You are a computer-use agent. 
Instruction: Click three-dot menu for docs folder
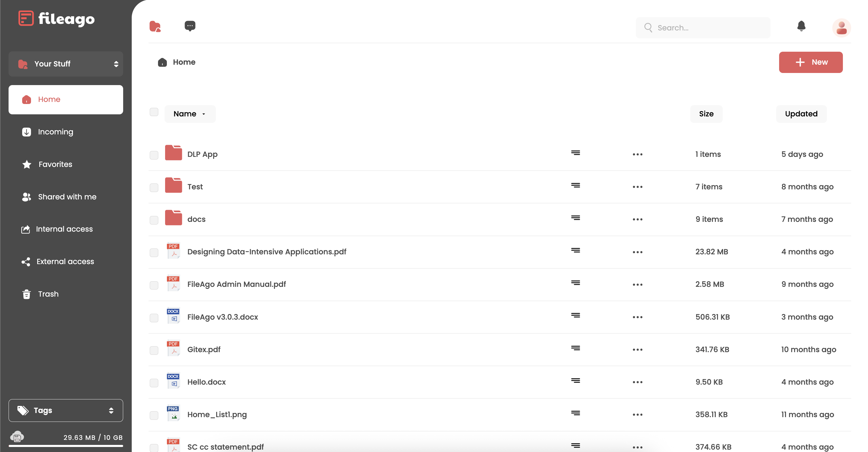(637, 220)
